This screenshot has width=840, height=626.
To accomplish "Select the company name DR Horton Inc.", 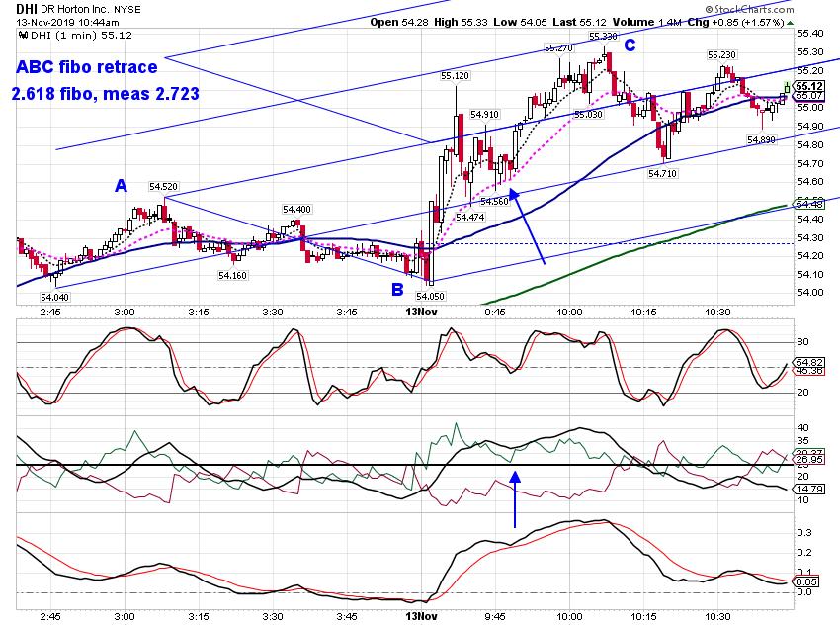I will (x=74, y=10).
